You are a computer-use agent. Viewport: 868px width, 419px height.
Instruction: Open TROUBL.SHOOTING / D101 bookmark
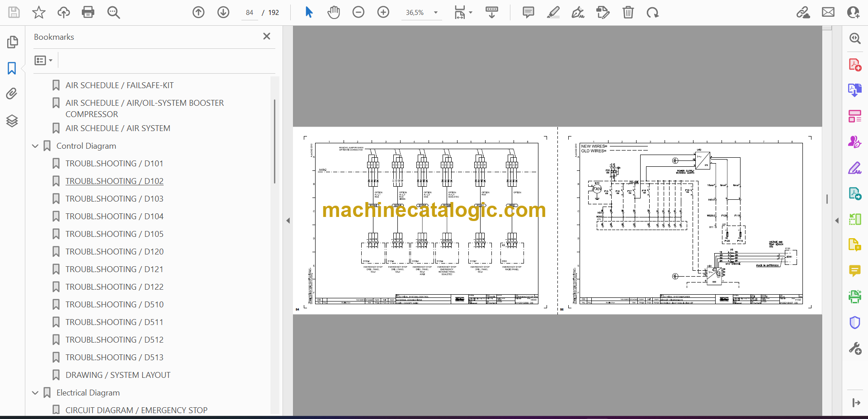(114, 163)
